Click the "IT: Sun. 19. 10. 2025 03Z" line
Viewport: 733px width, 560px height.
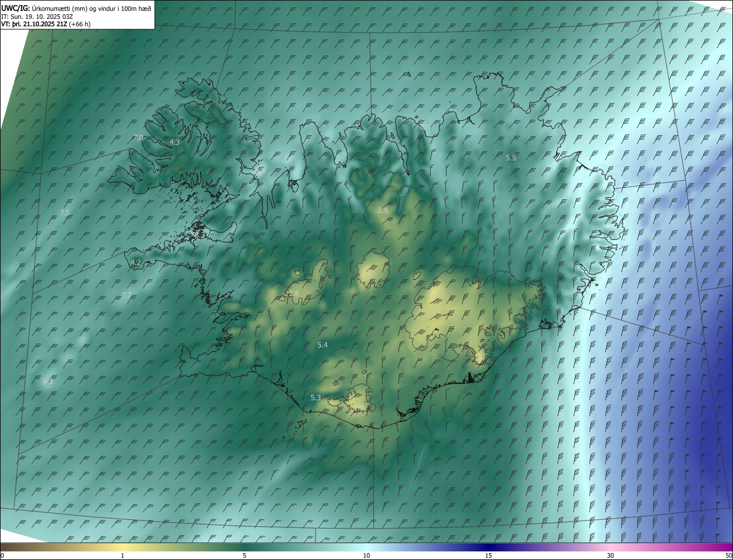pos(37,17)
